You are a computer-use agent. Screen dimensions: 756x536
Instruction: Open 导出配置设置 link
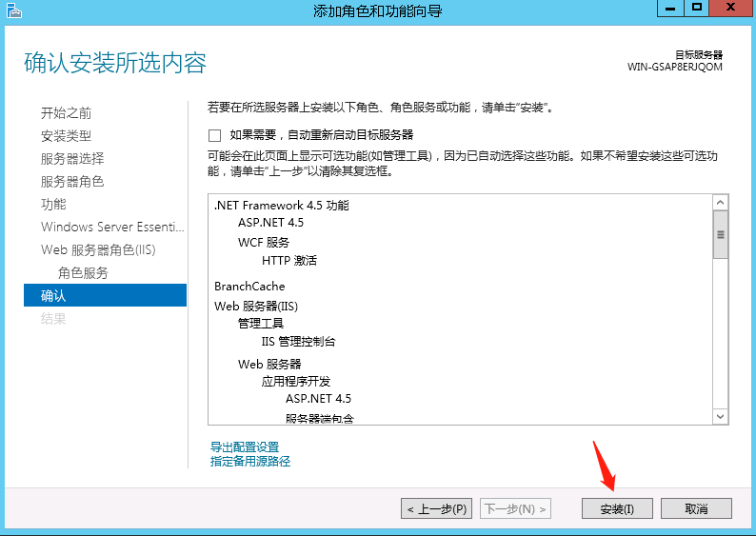click(x=245, y=447)
